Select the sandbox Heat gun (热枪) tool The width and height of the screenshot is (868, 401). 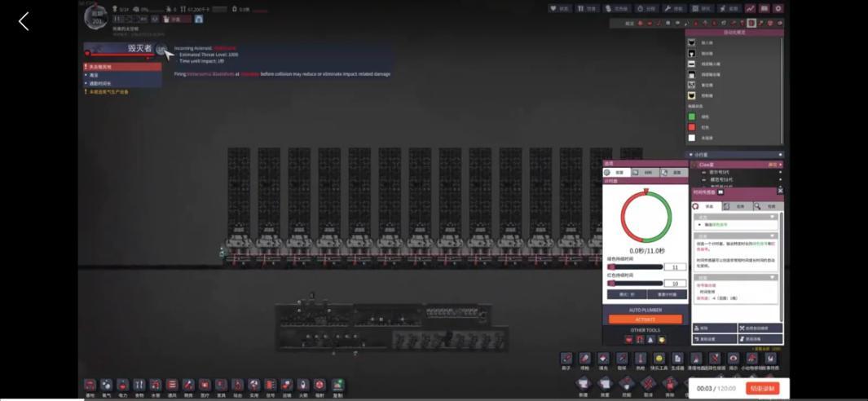[x=641, y=359]
